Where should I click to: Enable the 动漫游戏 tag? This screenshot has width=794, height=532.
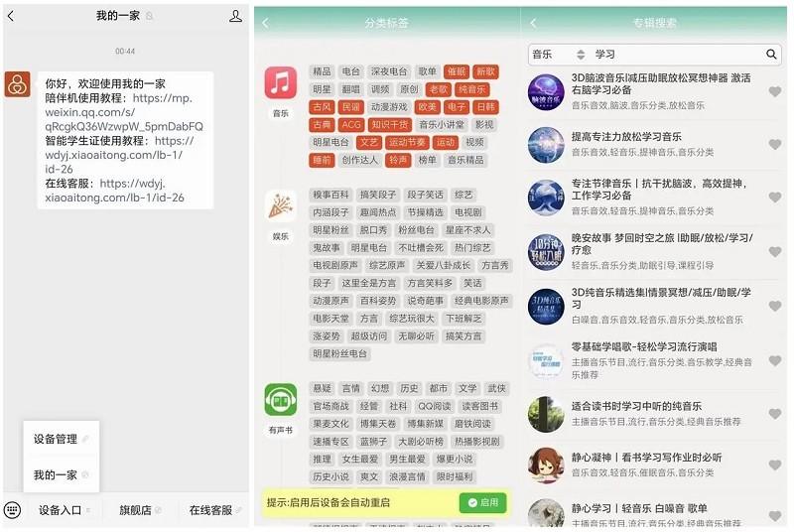(x=389, y=107)
